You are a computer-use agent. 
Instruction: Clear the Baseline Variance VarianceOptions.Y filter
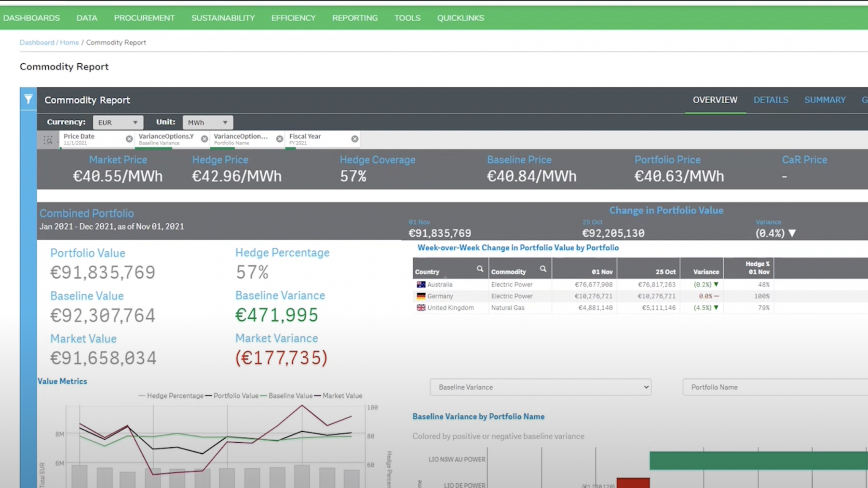pos(204,139)
